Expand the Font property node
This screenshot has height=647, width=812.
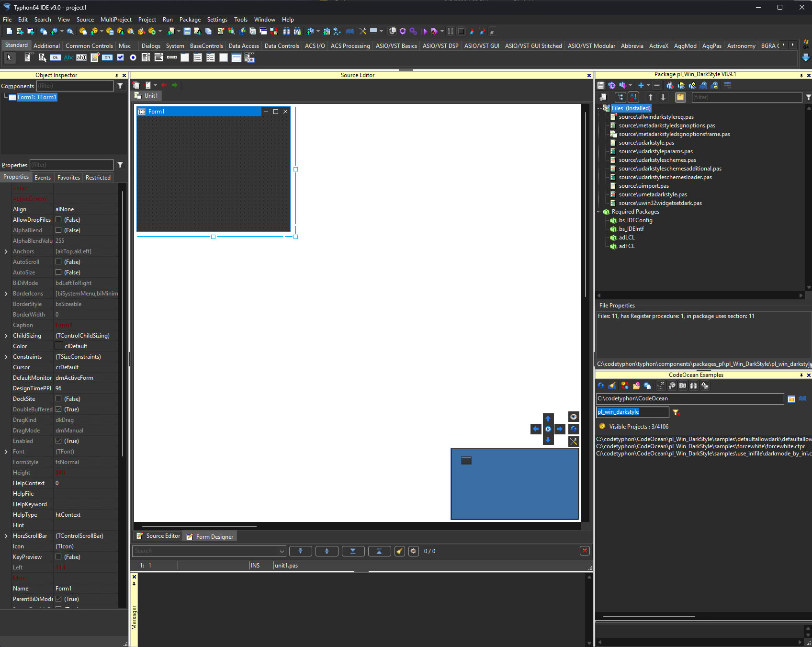point(6,452)
